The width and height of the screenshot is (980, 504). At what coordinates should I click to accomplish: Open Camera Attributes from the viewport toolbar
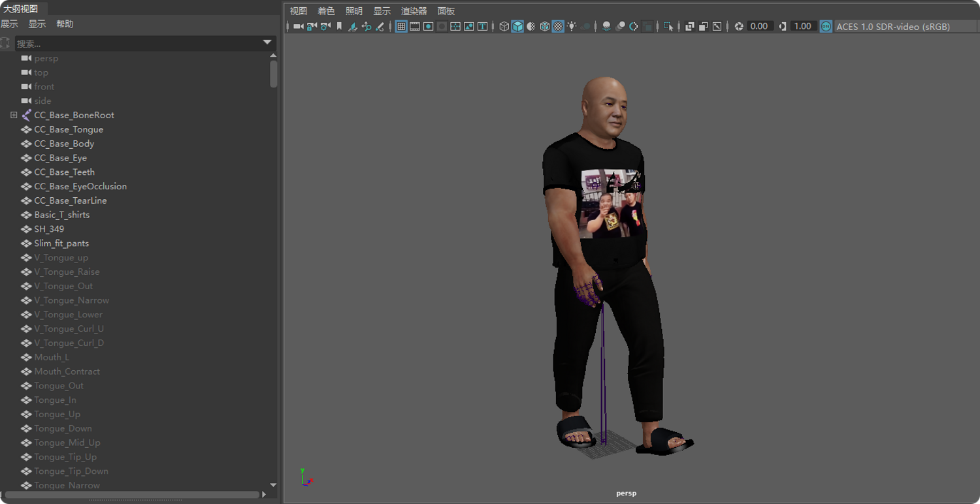pyautogui.click(x=325, y=27)
